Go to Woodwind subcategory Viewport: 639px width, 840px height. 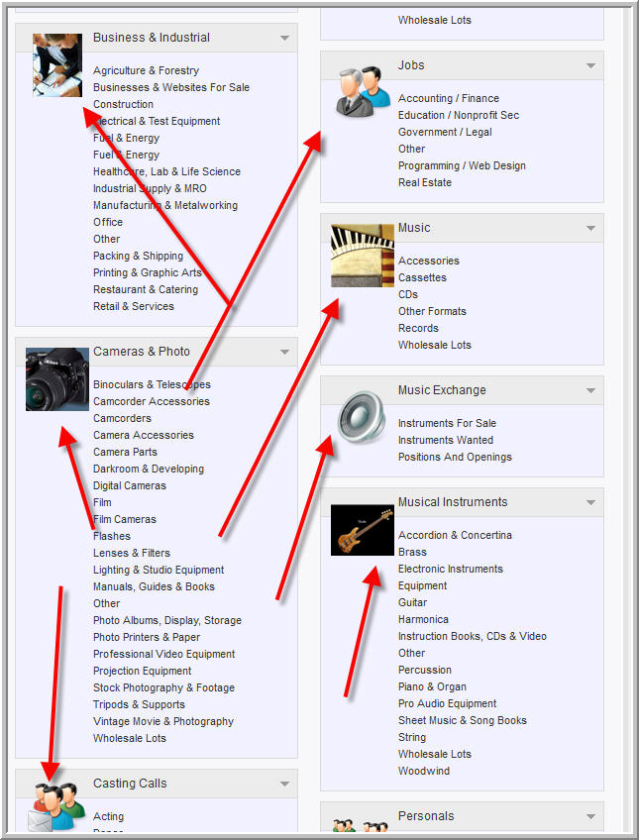(x=424, y=771)
